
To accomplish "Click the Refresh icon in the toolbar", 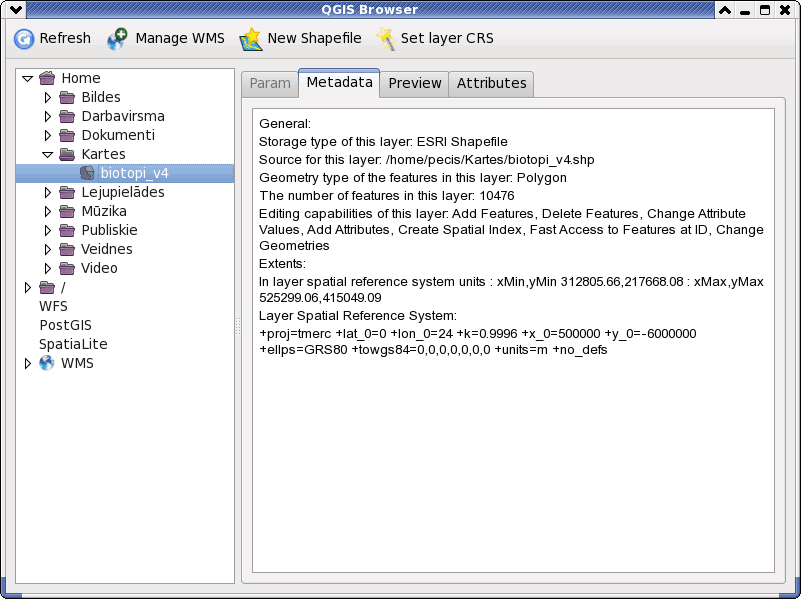I will click(x=23, y=39).
